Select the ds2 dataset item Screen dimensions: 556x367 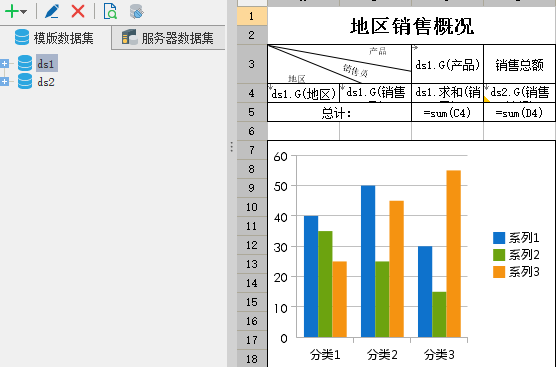46,82
